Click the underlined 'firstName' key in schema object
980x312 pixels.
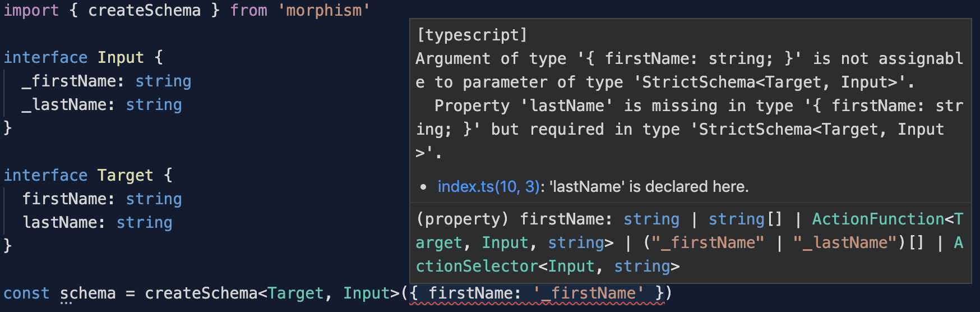(470, 293)
